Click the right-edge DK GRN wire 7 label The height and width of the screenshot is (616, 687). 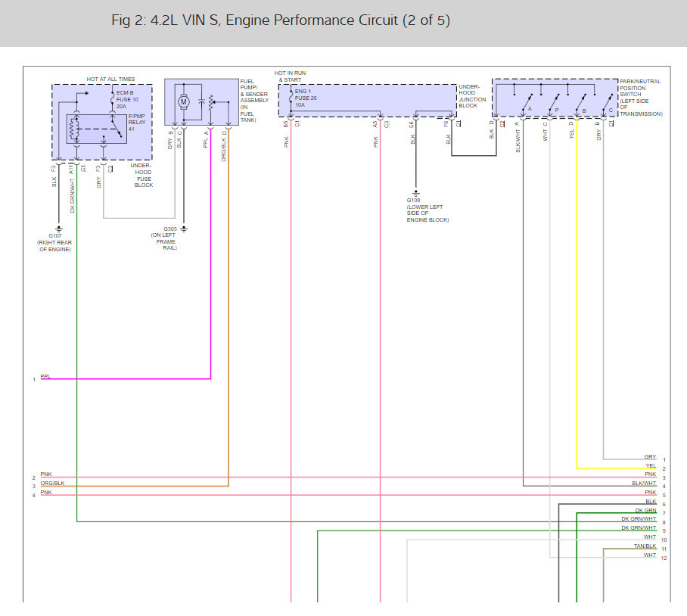pyautogui.click(x=645, y=510)
